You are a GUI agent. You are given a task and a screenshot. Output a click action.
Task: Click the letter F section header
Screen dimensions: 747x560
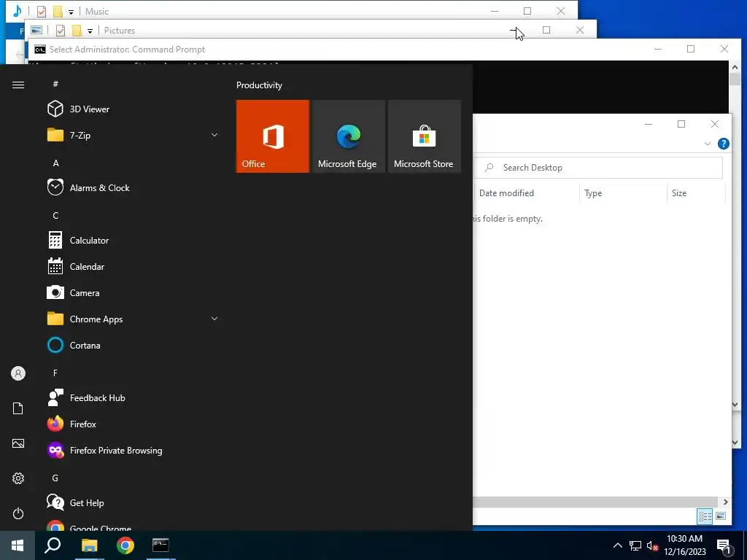[x=55, y=373]
